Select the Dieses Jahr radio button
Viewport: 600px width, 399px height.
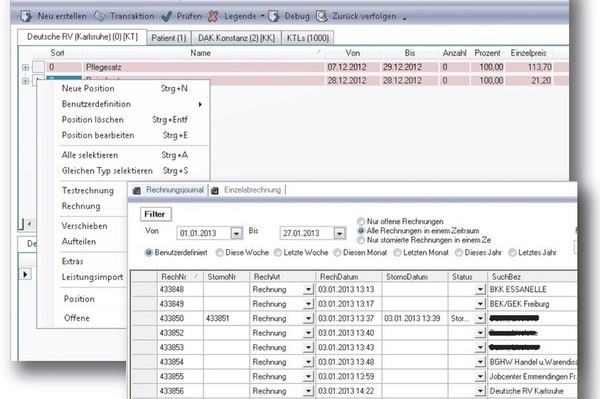(x=458, y=253)
